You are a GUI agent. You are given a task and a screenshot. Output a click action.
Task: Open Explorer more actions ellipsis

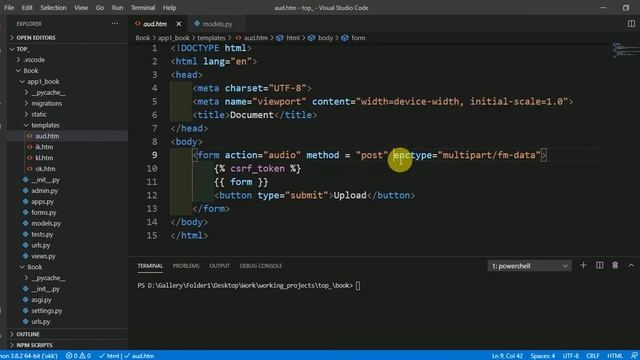[x=115, y=24]
